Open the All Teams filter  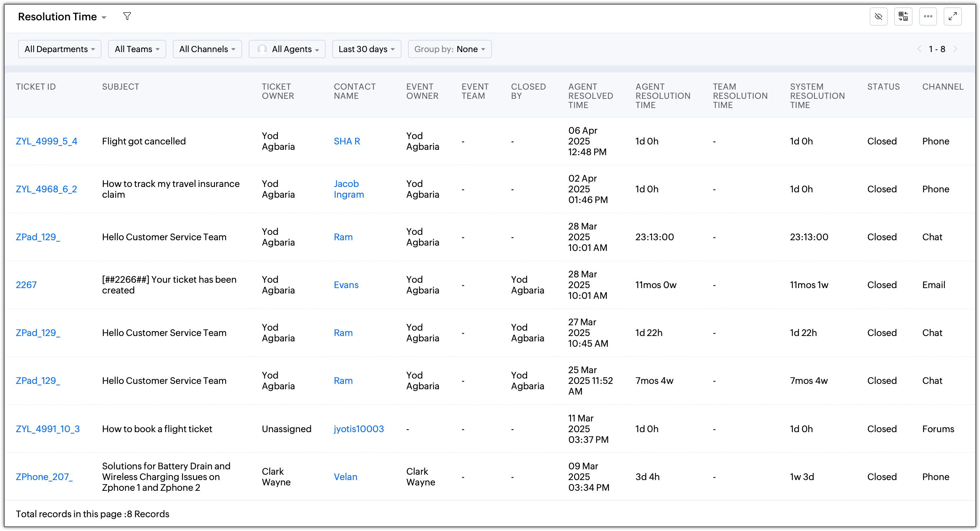click(x=137, y=49)
